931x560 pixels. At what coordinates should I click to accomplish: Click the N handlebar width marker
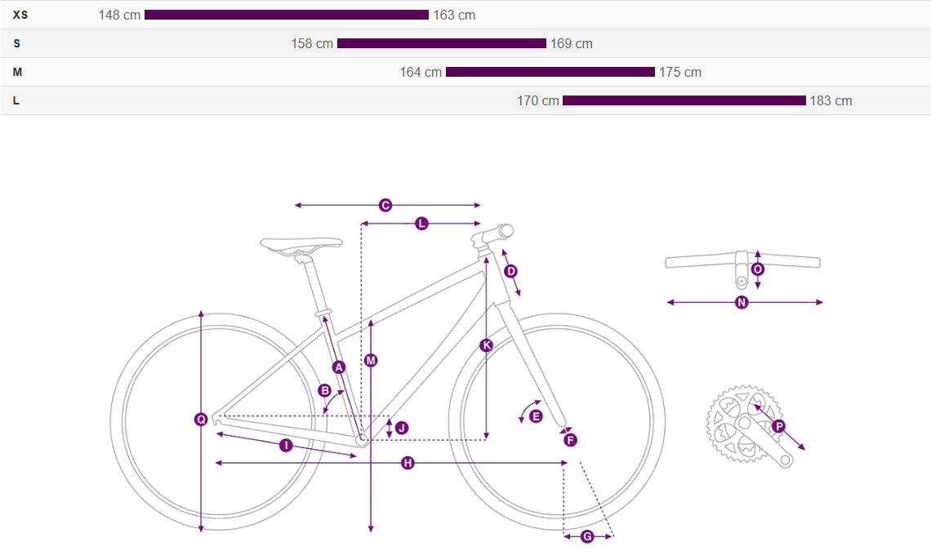[742, 303]
